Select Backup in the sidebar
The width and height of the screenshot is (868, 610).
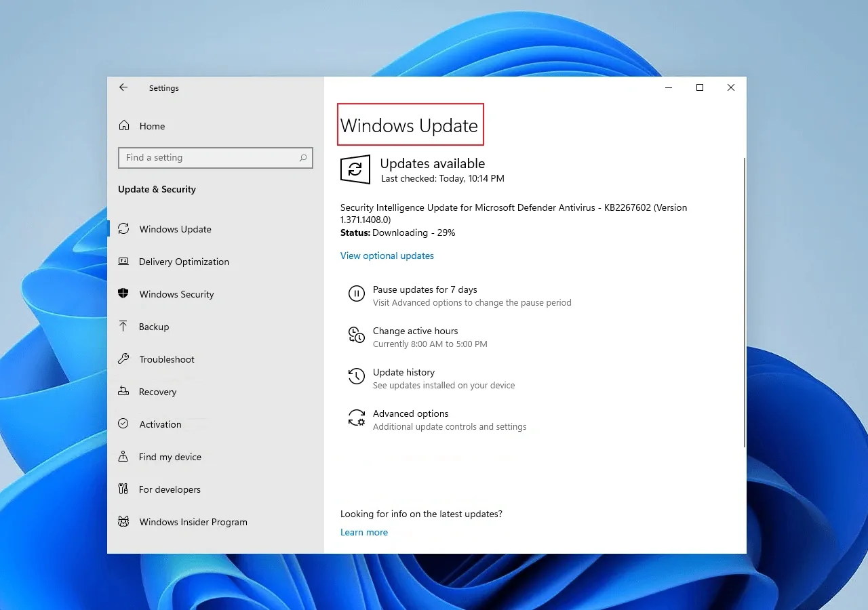tap(154, 327)
